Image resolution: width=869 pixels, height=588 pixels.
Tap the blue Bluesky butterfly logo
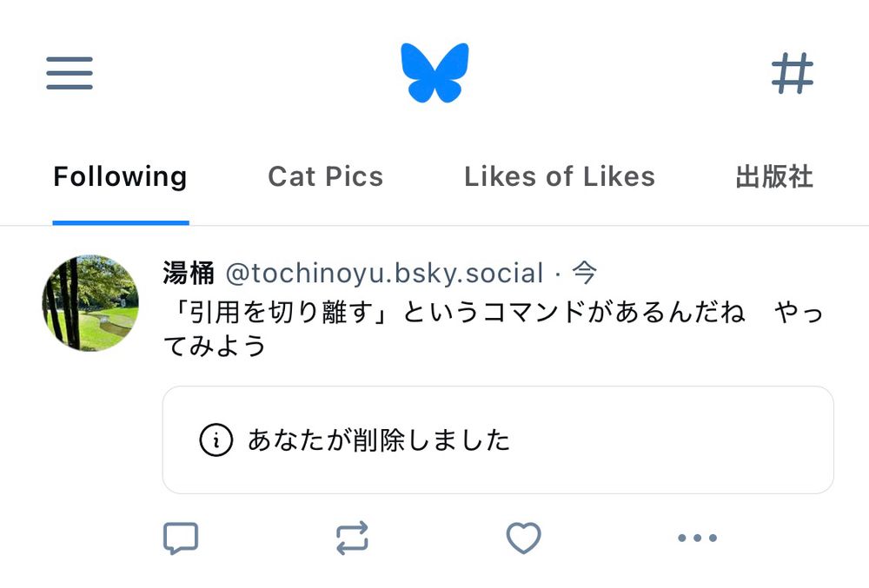click(x=434, y=72)
